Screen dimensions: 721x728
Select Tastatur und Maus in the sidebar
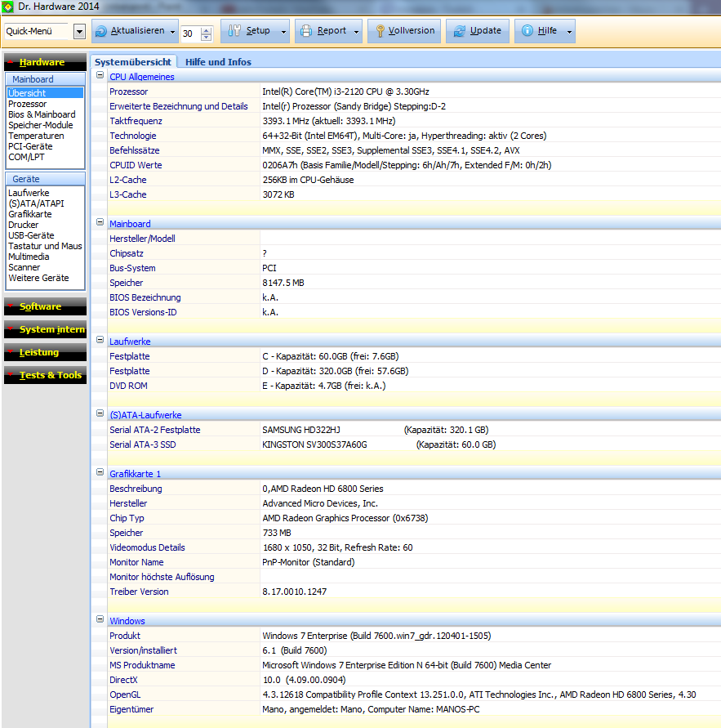coord(45,246)
